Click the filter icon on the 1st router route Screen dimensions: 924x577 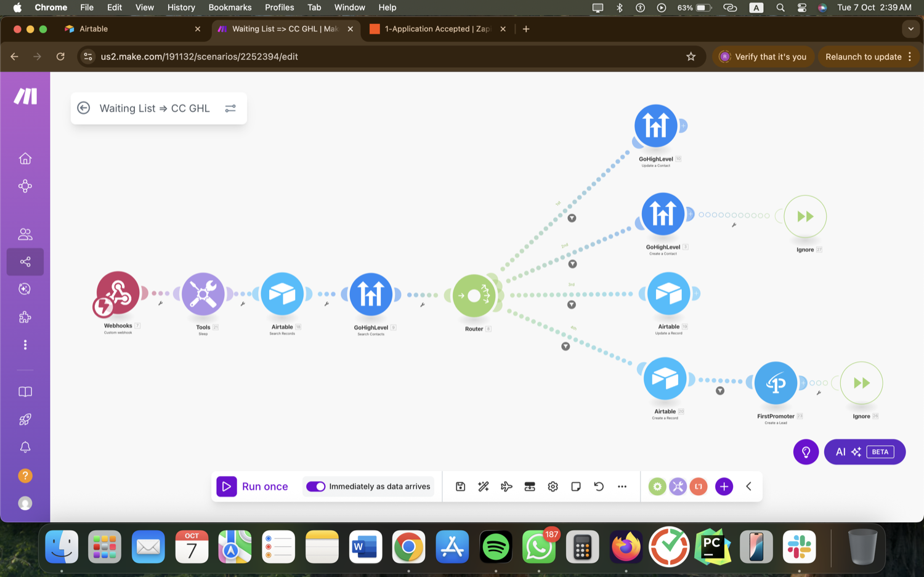[572, 218]
